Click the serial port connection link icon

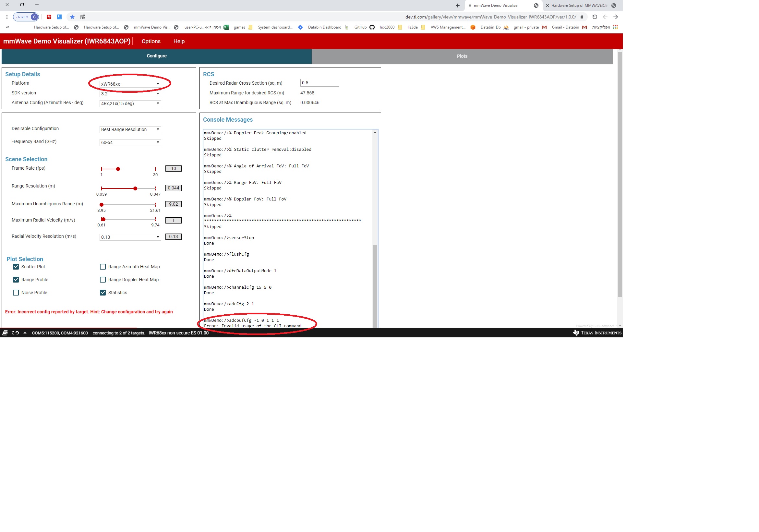[x=15, y=333]
